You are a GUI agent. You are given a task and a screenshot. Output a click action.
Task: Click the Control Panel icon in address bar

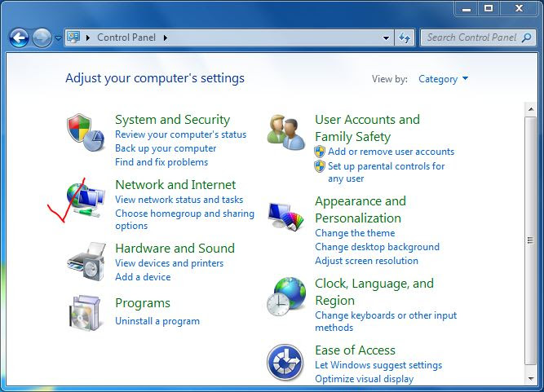(73, 37)
